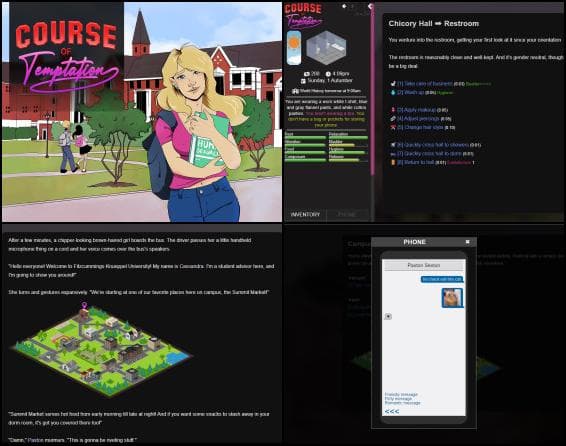Click the calendar icon beside Sunday date
566x446 pixels.
click(303, 81)
